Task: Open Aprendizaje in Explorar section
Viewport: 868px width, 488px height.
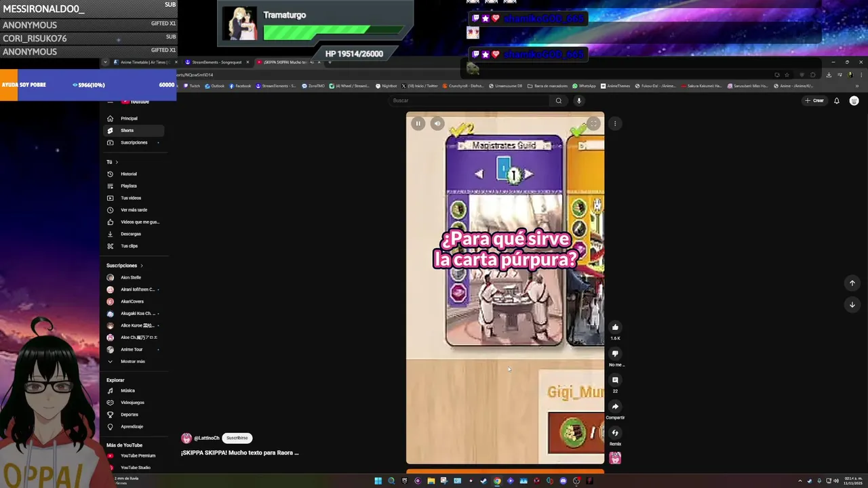Action: coord(134,426)
